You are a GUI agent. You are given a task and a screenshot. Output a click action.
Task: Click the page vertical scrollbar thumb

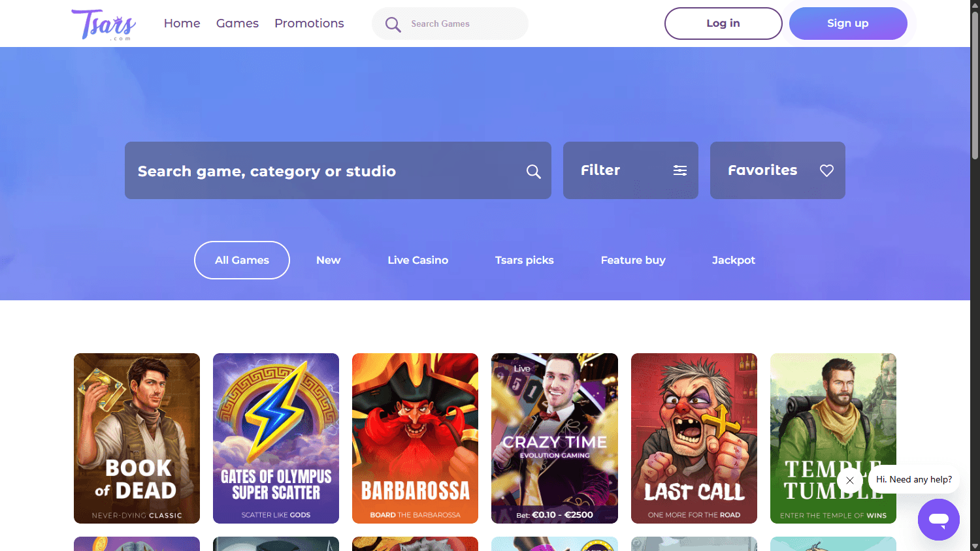[975, 86]
